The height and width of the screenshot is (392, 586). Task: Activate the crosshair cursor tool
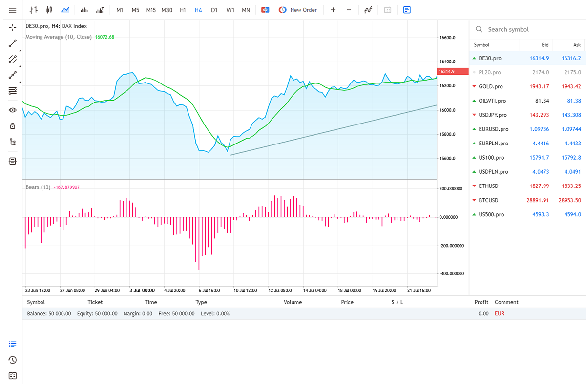13,27
